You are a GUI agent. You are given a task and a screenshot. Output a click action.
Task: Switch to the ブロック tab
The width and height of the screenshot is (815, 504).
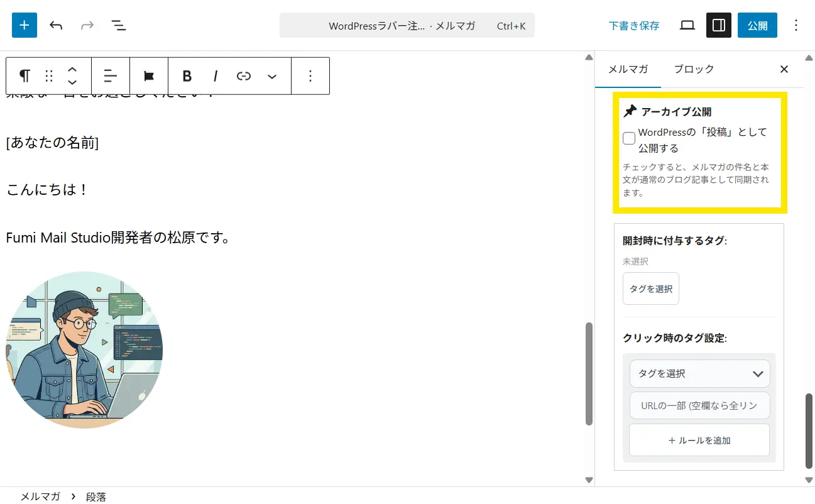pyautogui.click(x=694, y=69)
